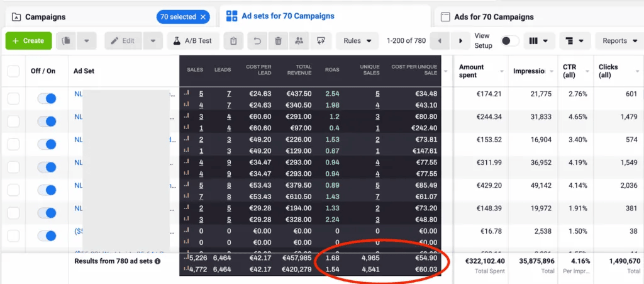
Task: Click the undo arrow icon
Action: (x=257, y=41)
